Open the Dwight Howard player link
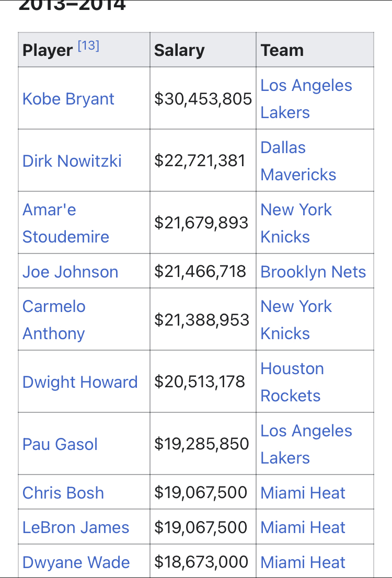Viewport: 392px width, 578px height. [80, 382]
